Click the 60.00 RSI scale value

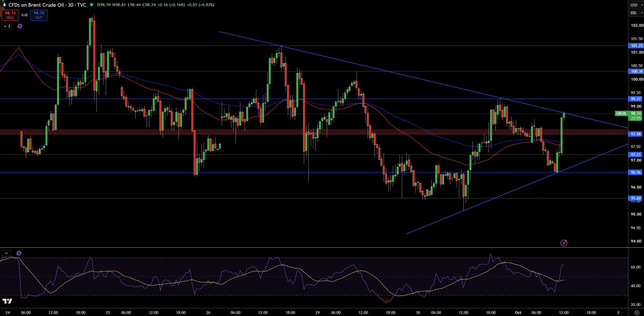point(636,267)
